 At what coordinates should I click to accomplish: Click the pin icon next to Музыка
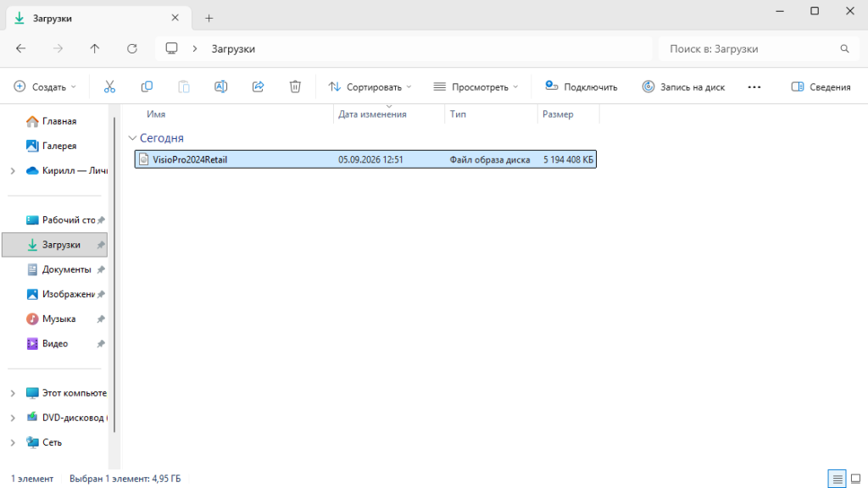pyautogui.click(x=101, y=319)
